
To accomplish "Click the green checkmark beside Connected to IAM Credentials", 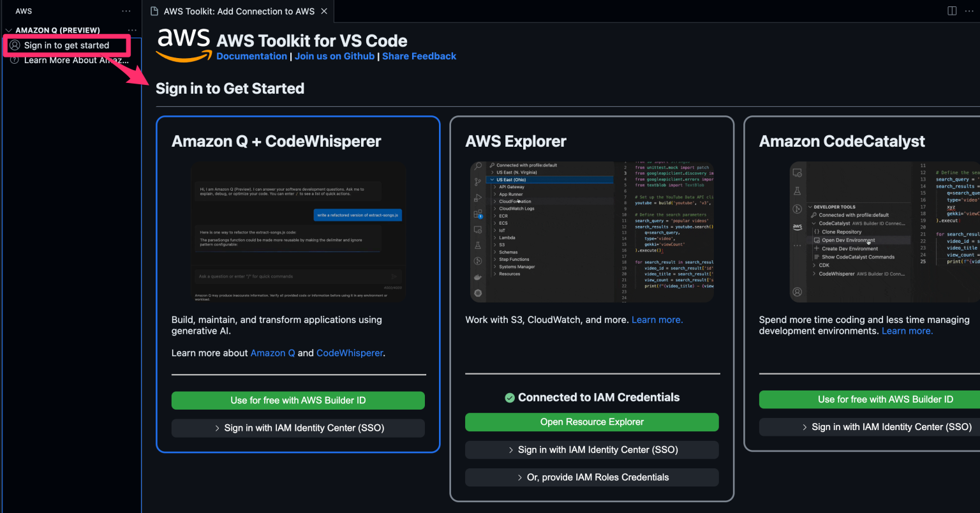I will tap(510, 398).
